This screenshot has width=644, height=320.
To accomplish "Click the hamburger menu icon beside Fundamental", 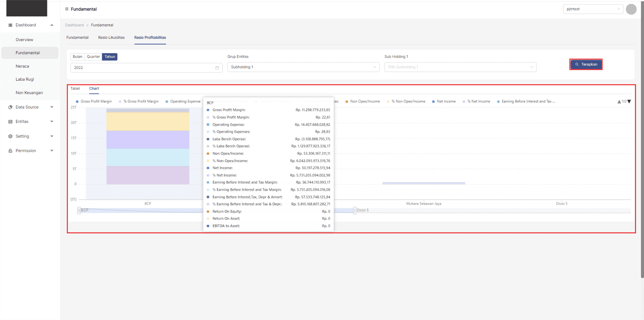I will pyautogui.click(x=67, y=9).
